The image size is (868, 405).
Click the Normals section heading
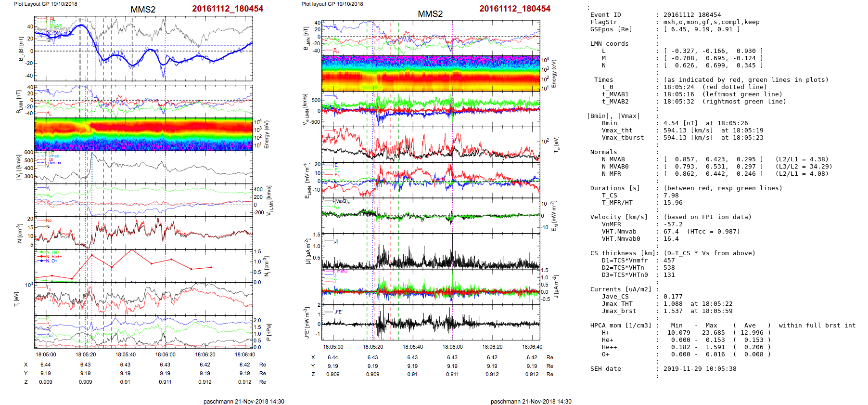point(603,152)
